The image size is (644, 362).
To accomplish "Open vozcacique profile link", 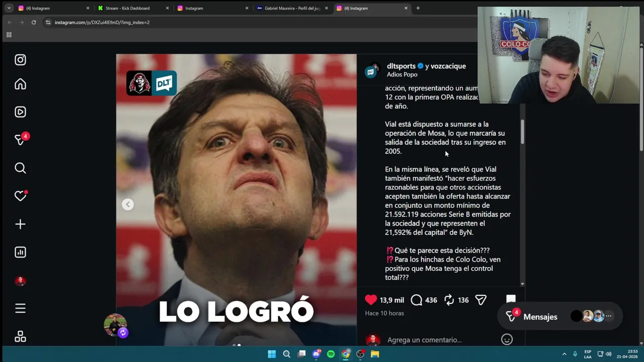I will pyautogui.click(x=448, y=66).
